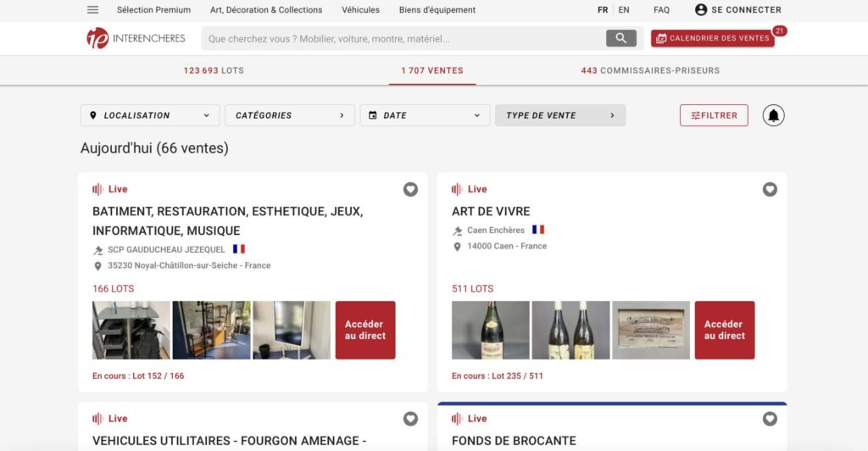Switch to the Commissaires-Priseurs tab
868x451 pixels.
click(650, 70)
